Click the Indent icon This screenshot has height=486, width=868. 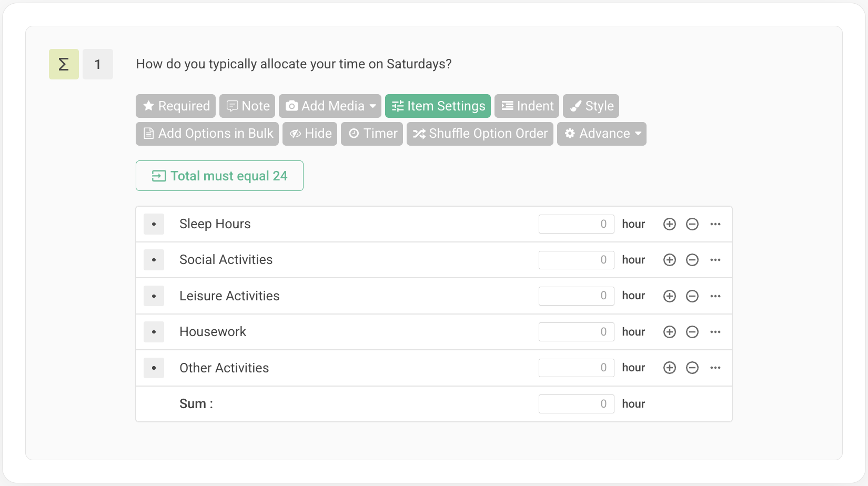coord(507,106)
